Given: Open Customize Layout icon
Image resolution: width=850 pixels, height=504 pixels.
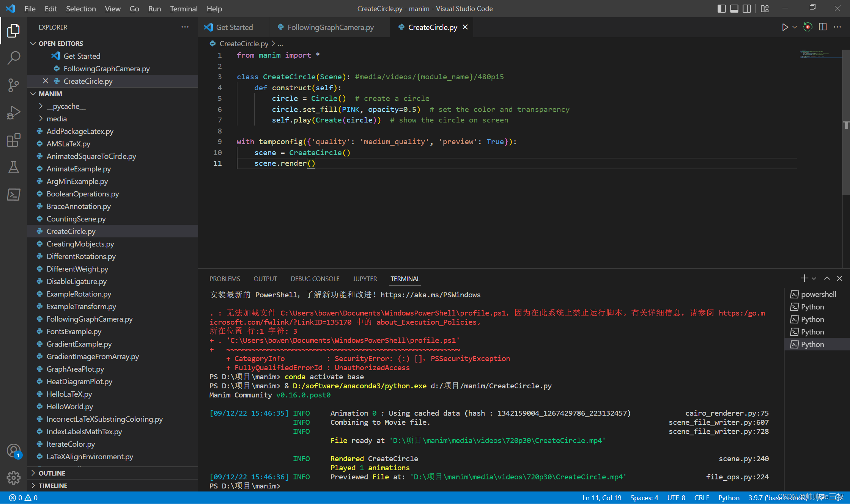Looking at the screenshot, I should tap(765, 9).
